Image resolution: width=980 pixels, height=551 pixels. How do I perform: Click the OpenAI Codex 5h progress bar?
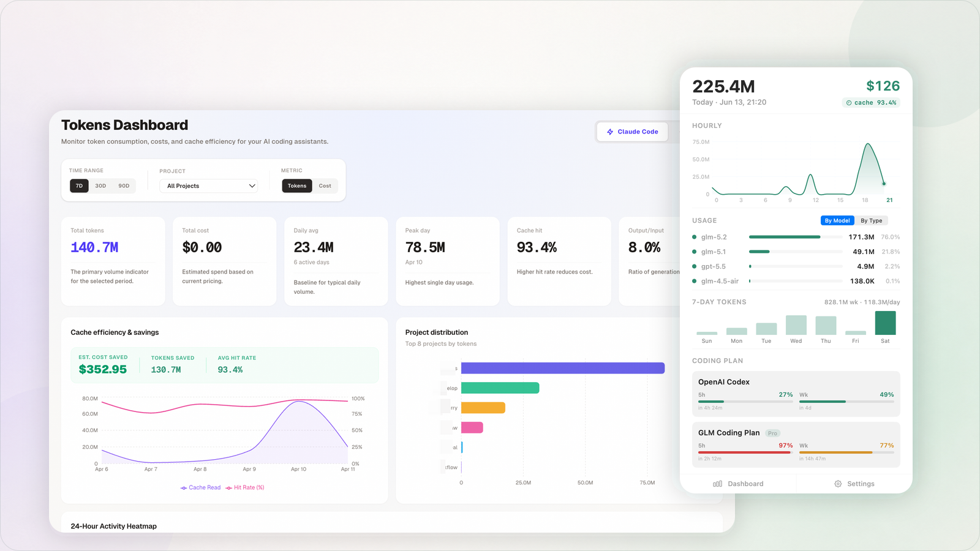[745, 402]
